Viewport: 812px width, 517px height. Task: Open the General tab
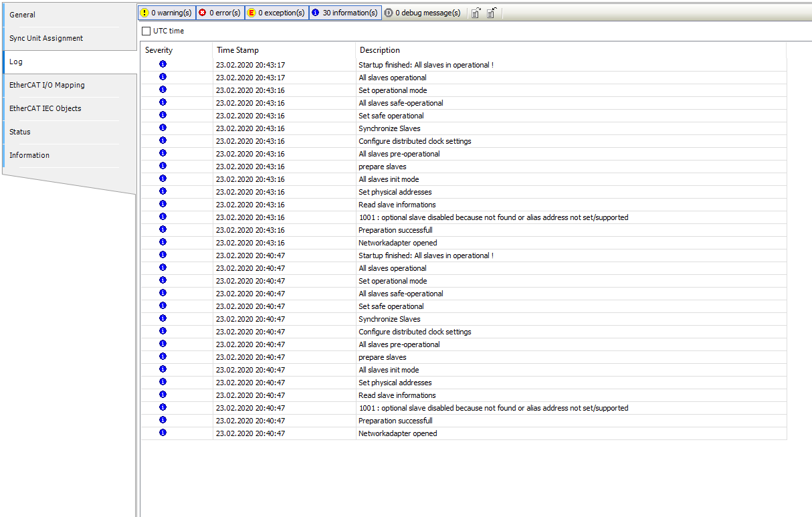(x=23, y=15)
